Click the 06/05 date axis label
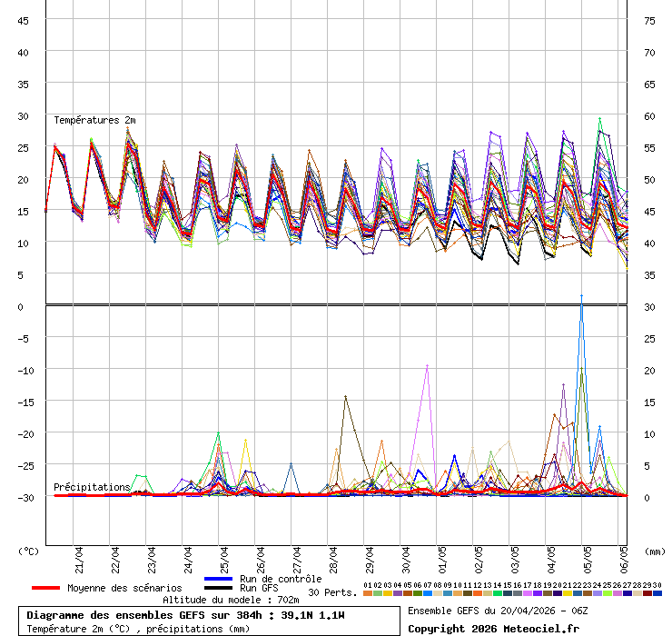Screen dimensions: 672x636 point(623,556)
